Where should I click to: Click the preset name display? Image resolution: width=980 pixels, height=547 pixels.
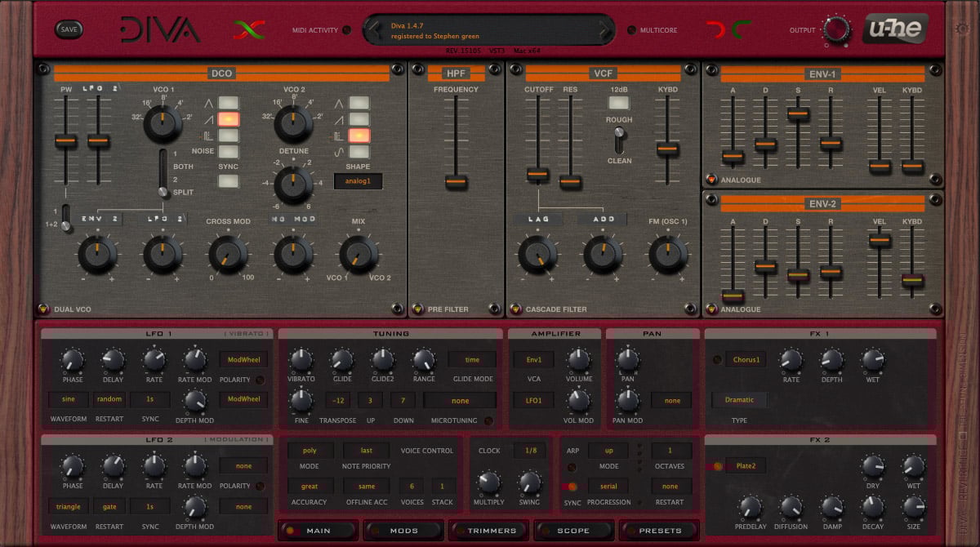click(488, 31)
